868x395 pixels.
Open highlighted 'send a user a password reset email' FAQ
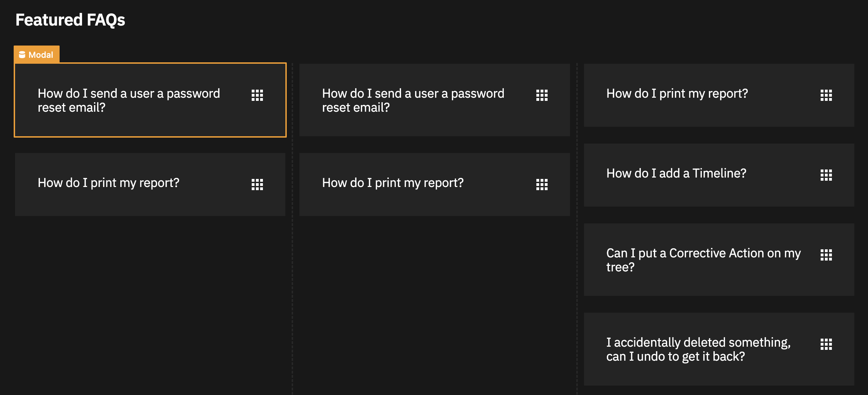pos(129,100)
